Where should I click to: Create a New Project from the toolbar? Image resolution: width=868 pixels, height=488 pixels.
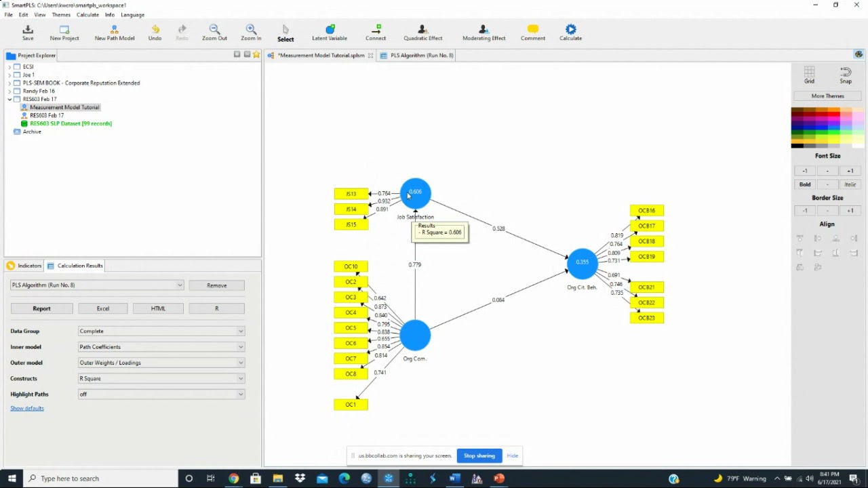pos(64,32)
